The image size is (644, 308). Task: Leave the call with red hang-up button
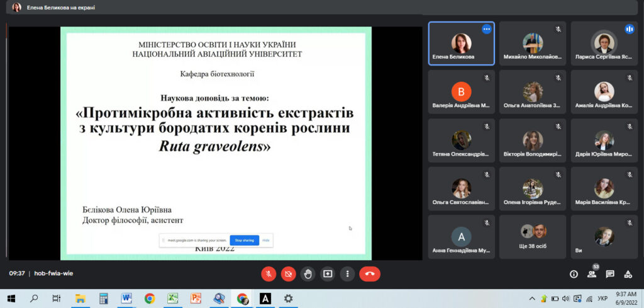[370, 274]
